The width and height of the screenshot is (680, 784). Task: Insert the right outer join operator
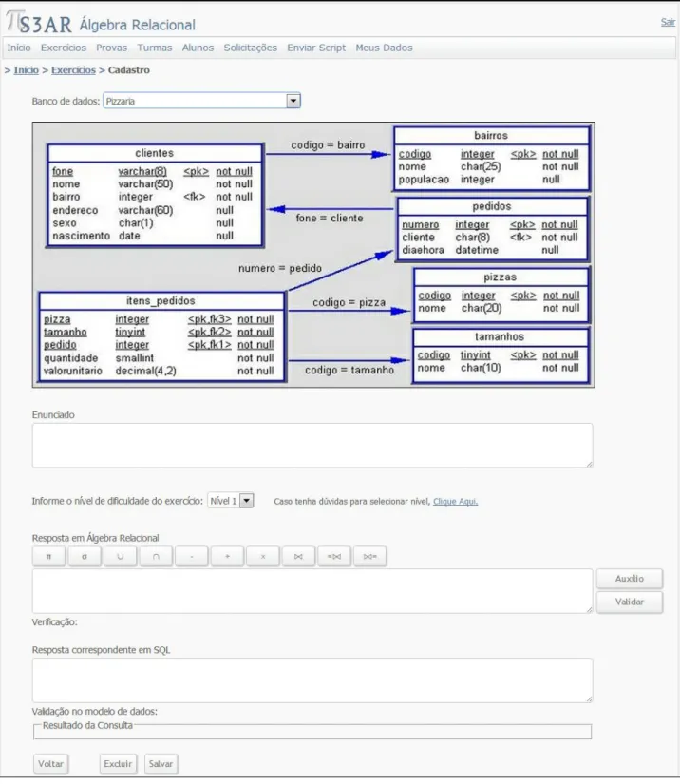369,557
